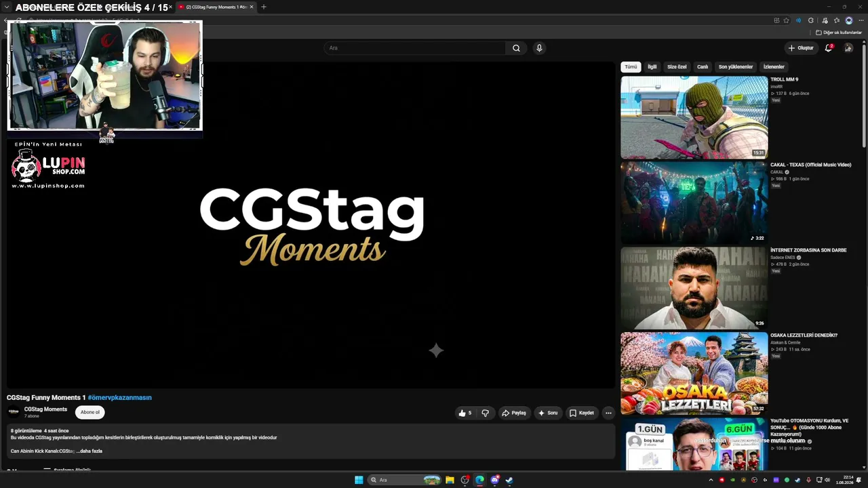Click the 'Soru' ask button
This screenshot has height=488, width=868.
pyautogui.click(x=548, y=413)
